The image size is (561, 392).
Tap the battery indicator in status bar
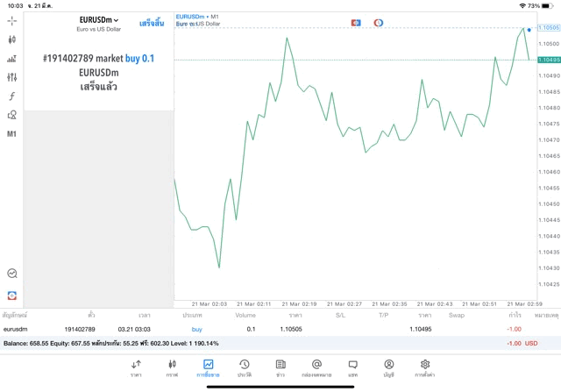pyautogui.click(x=547, y=6)
